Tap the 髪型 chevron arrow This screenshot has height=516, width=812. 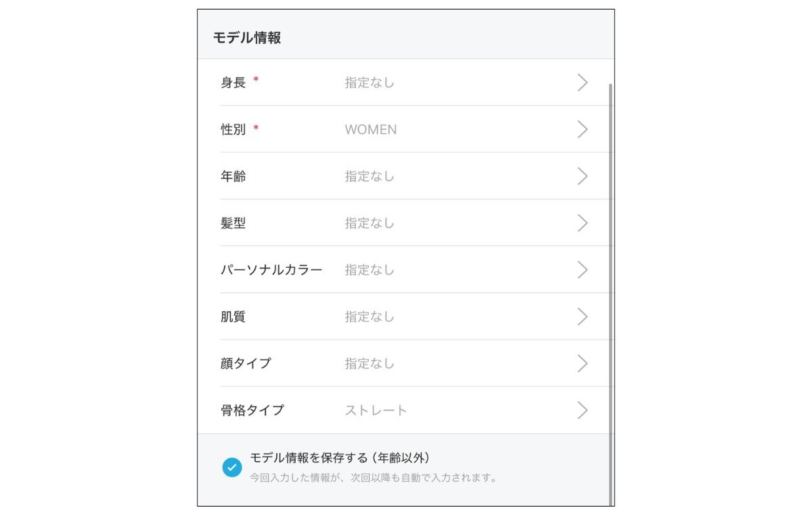(582, 223)
